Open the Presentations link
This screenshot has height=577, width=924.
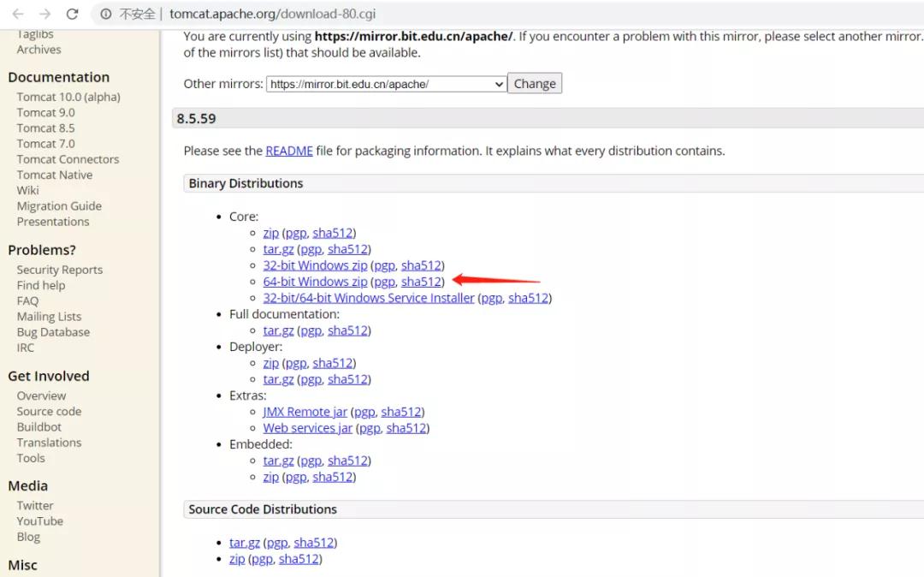tap(53, 222)
